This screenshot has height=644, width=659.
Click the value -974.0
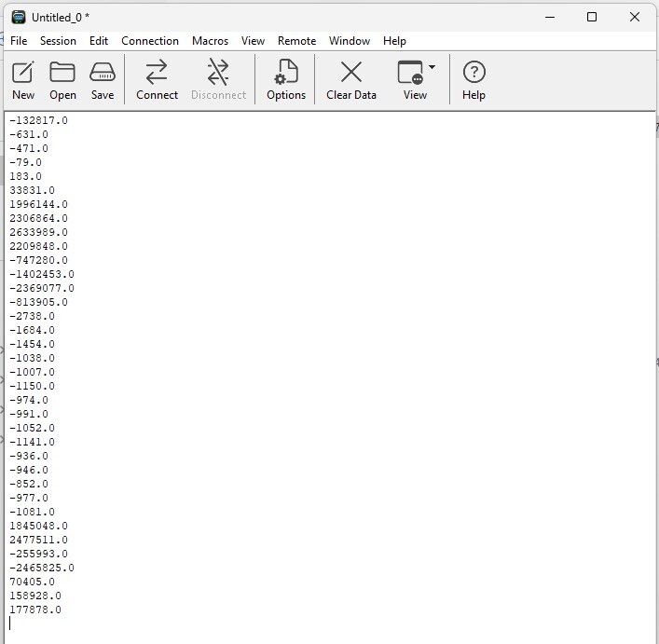(x=29, y=401)
